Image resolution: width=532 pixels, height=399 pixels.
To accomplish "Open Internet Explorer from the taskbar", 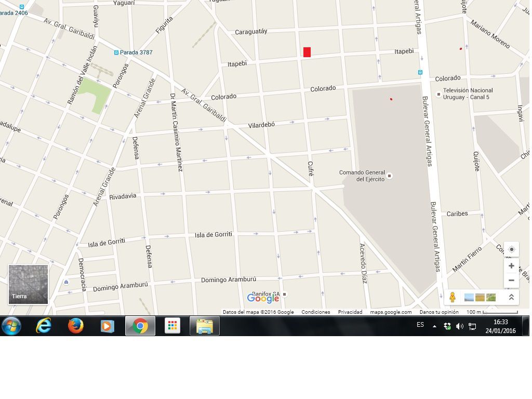I will coord(44,326).
